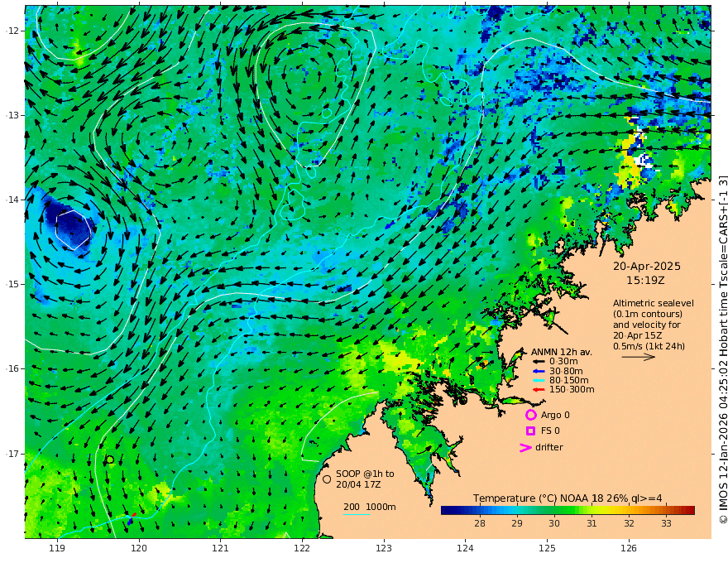
Task: Click the ANMN 12h av. legend heading
Action: tap(562, 351)
